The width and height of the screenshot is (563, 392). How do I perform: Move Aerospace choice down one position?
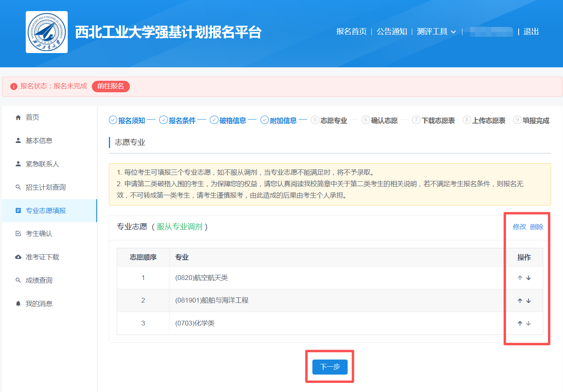point(529,278)
